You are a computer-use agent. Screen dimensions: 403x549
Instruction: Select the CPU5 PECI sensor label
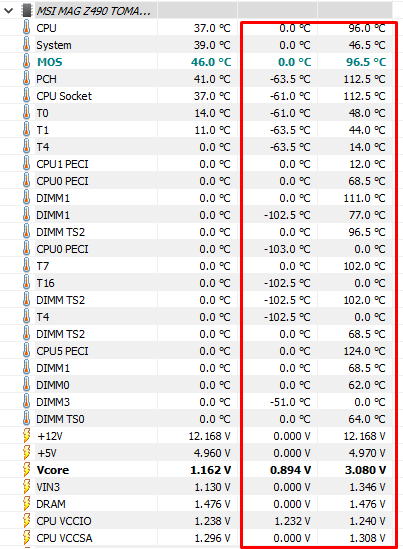(x=62, y=351)
